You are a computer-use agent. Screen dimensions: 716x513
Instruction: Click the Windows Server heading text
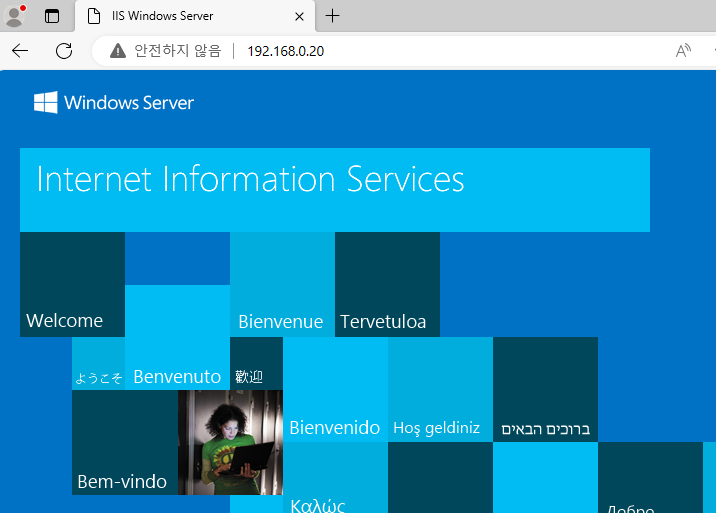point(129,103)
